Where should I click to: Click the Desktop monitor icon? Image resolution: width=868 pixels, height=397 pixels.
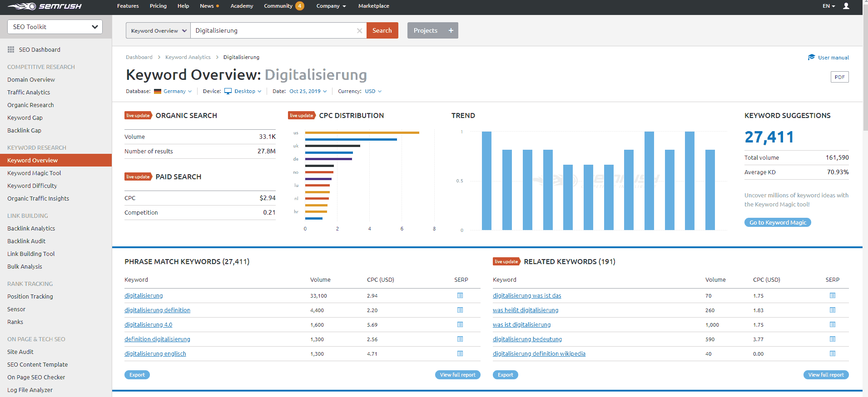pyautogui.click(x=228, y=91)
